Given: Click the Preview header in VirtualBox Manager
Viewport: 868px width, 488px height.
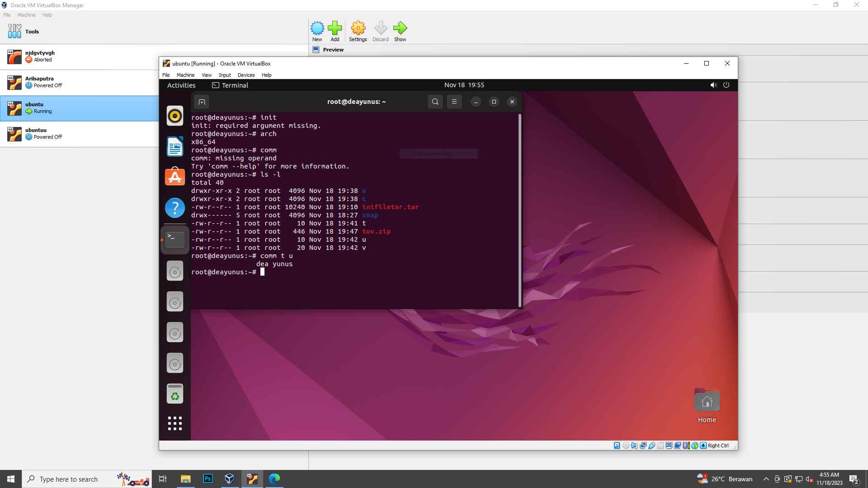Looking at the screenshot, I should pyautogui.click(x=333, y=50).
